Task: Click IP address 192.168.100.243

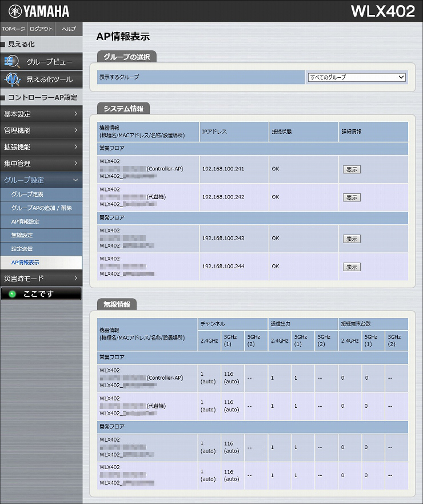Action: click(x=223, y=238)
